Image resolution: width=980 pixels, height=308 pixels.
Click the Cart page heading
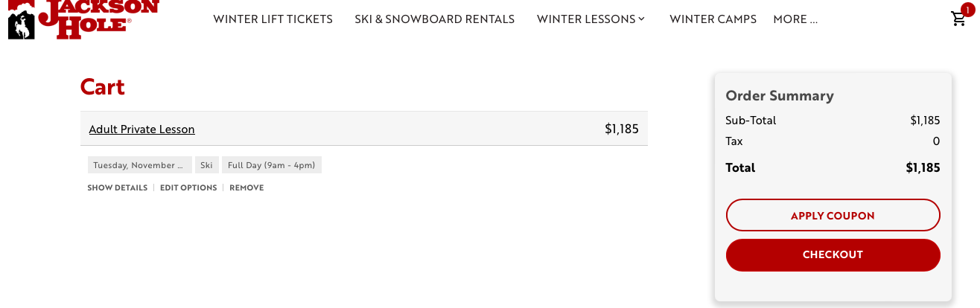pos(103,87)
